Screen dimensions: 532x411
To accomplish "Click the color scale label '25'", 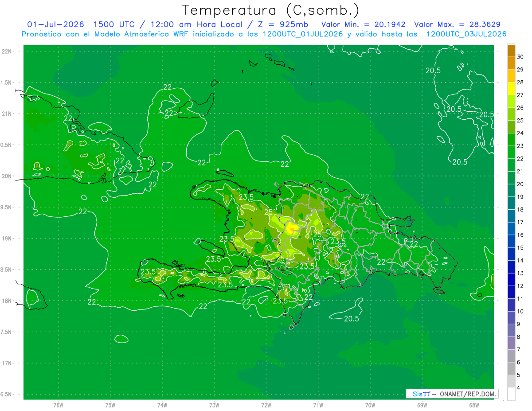I will tap(520, 121).
